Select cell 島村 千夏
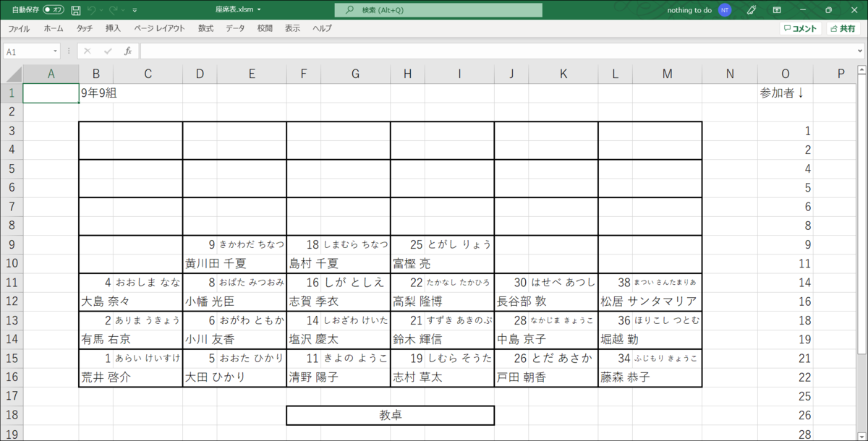Screen dimensions: 868x441 [x=339, y=264]
